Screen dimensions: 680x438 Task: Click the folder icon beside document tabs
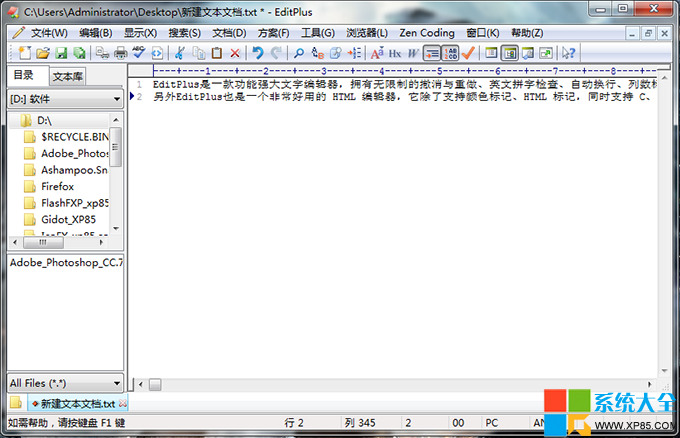(16, 403)
